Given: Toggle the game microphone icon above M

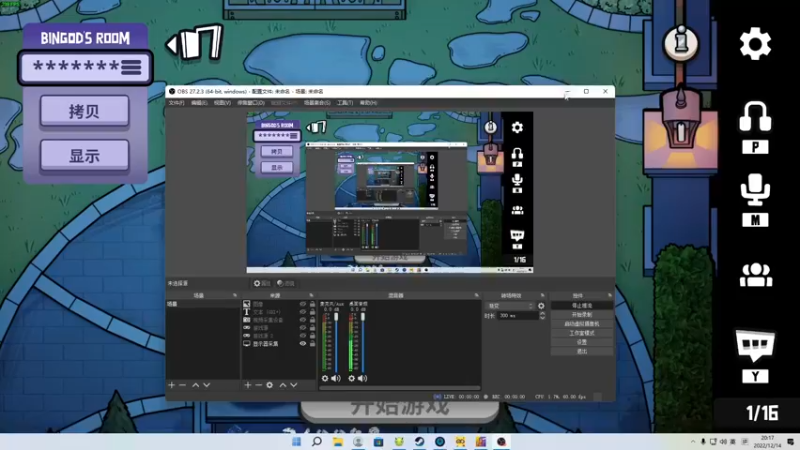Looking at the screenshot, I should 755,190.
